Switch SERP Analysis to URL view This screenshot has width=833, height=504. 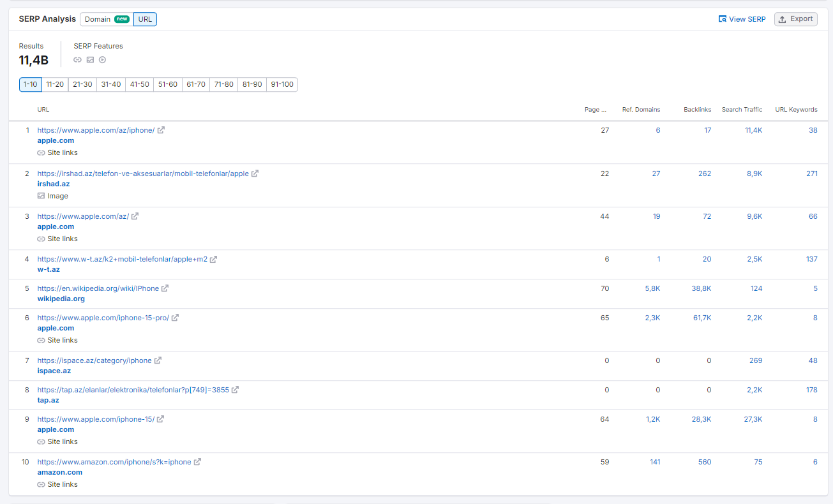pos(145,19)
